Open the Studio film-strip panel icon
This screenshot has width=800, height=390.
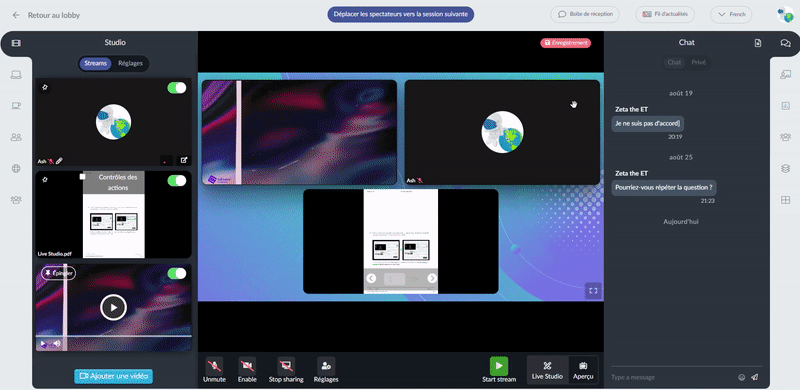pos(16,43)
